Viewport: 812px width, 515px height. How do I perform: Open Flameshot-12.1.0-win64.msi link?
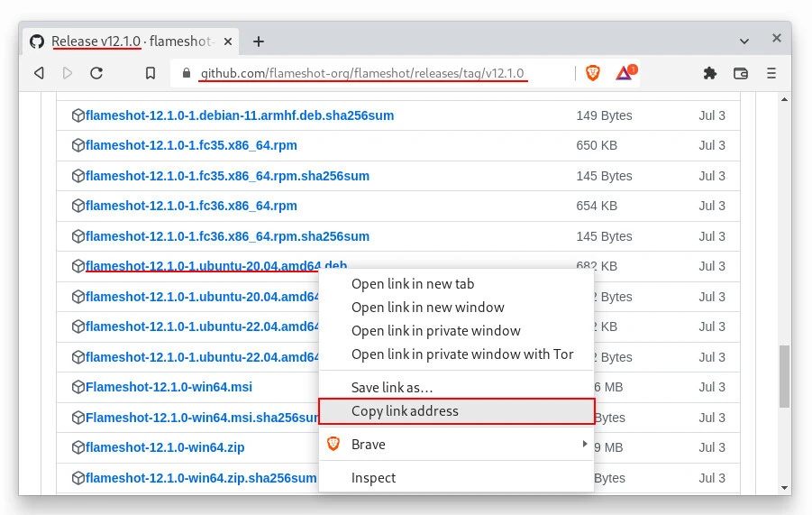[169, 387]
